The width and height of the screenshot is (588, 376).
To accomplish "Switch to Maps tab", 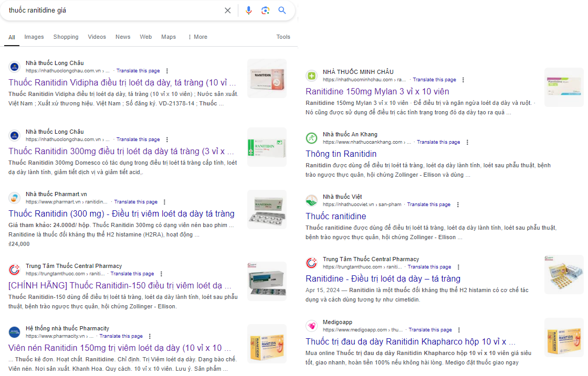I will tap(169, 37).
